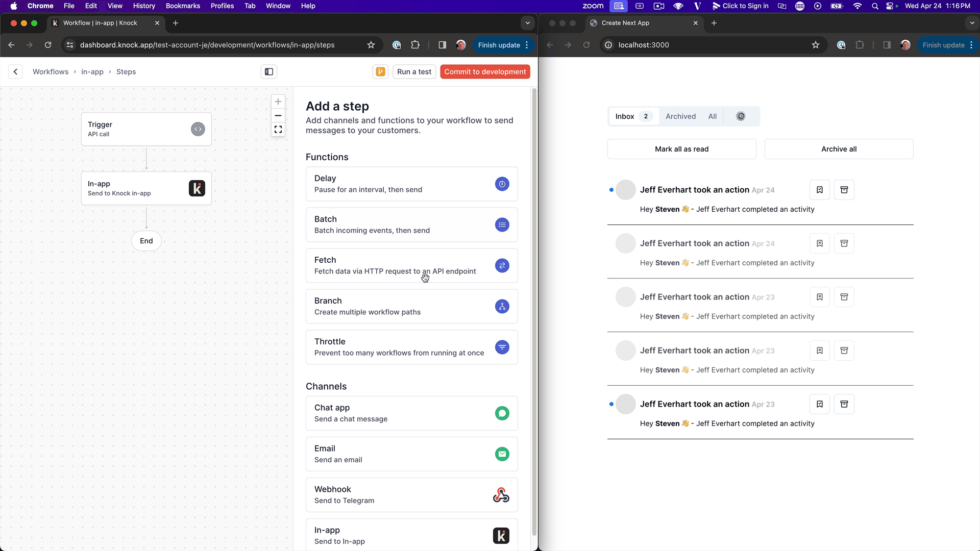This screenshot has width=980, height=551.
Task: Select the Fetch function icon
Action: [x=502, y=265]
